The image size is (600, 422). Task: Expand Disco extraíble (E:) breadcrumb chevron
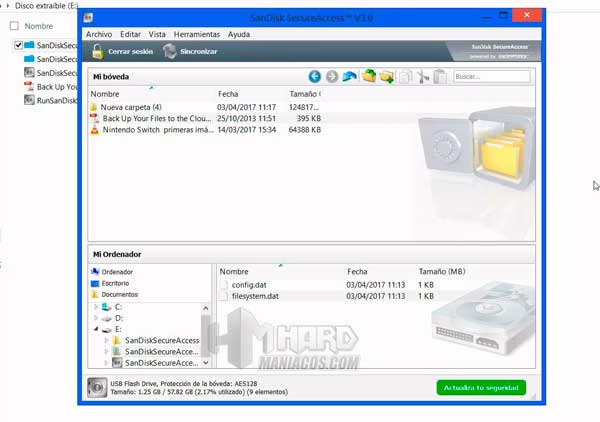tap(8, 6)
